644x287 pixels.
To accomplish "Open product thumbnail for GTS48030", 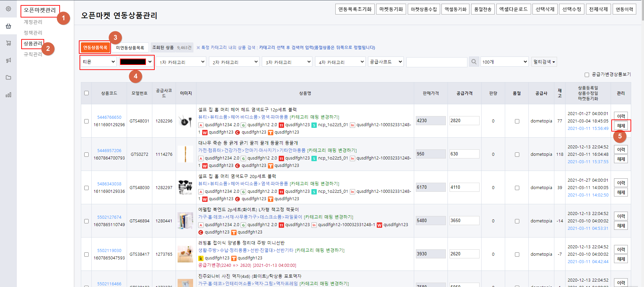I will click(x=185, y=187).
